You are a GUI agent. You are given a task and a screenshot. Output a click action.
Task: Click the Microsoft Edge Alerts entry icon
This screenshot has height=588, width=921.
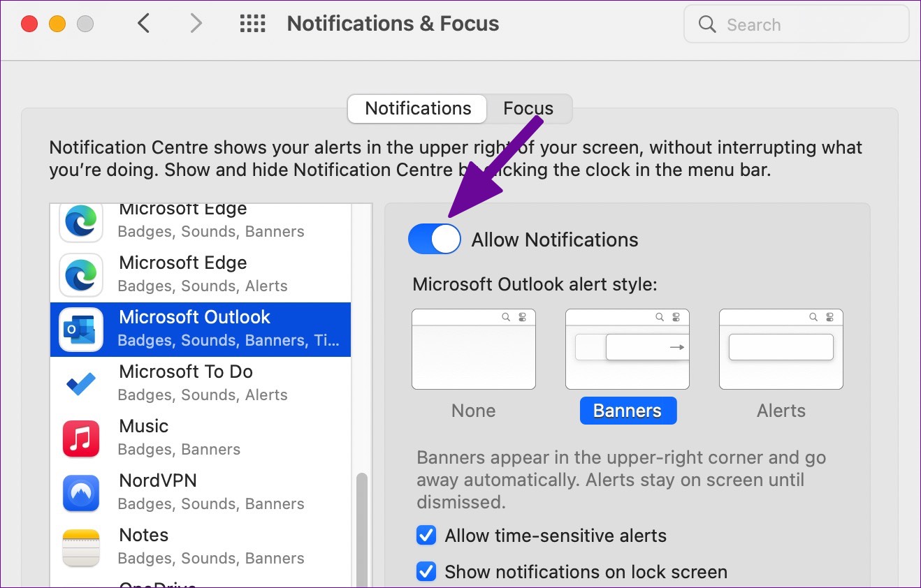tap(81, 274)
